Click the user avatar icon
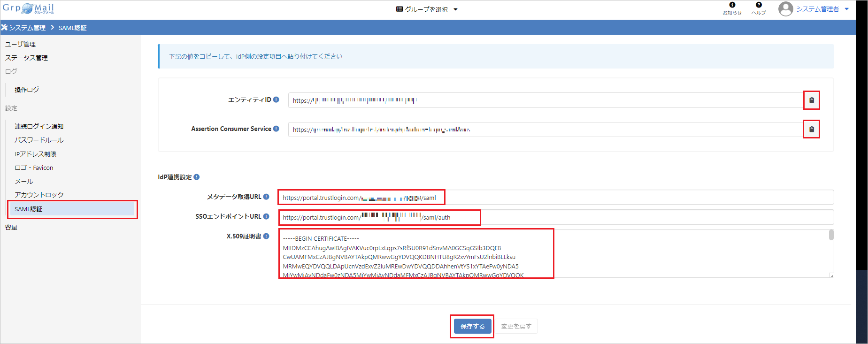The width and height of the screenshot is (868, 344). tap(785, 9)
